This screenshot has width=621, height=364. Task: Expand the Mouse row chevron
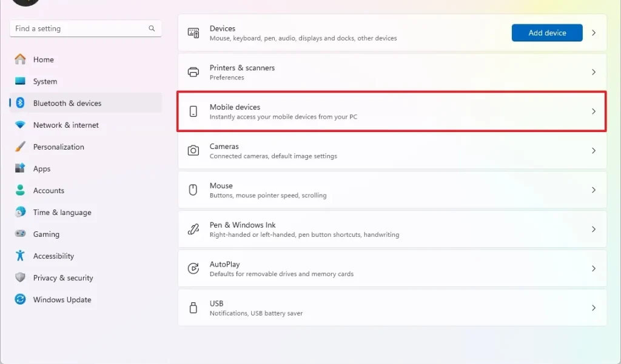click(594, 190)
